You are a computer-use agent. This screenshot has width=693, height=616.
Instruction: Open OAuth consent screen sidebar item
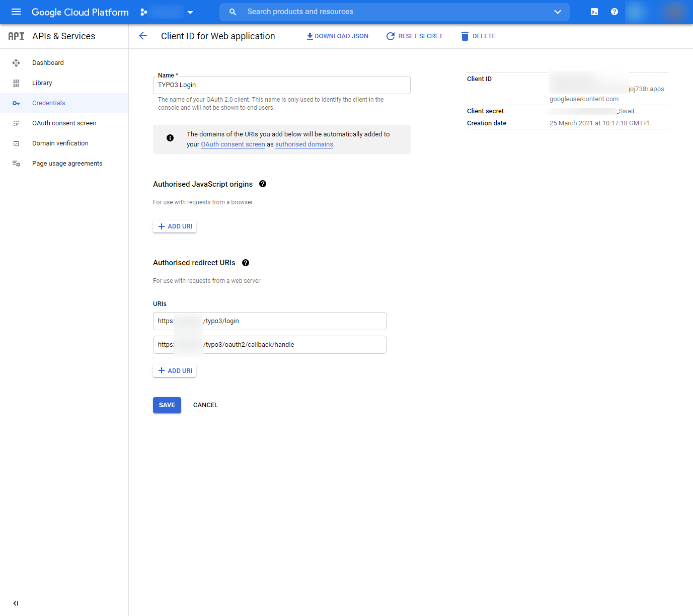click(x=64, y=123)
